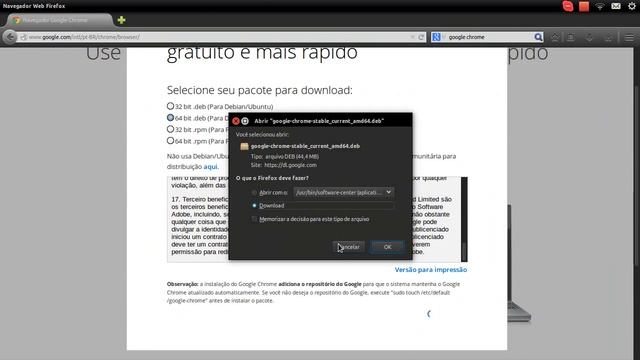Click the red square tray indicator
The width and height of the screenshot is (640, 360).
tap(584, 6)
